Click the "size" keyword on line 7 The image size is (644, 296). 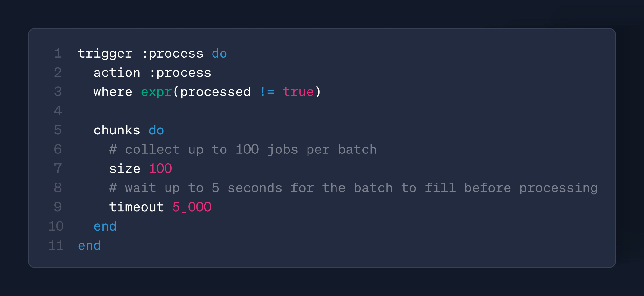(x=125, y=169)
